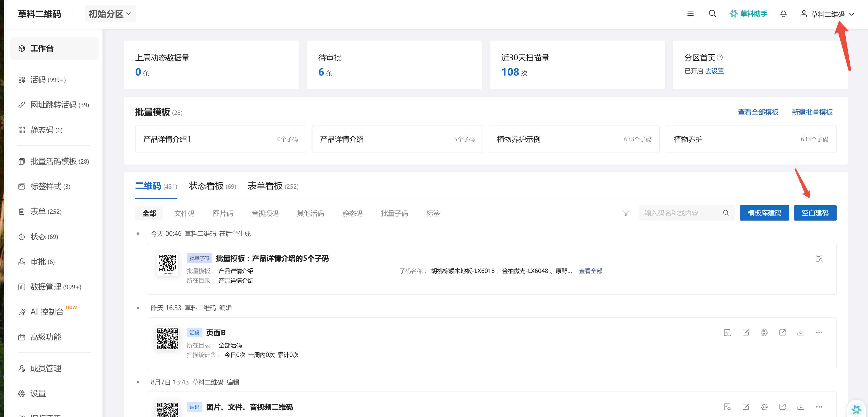868x417 pixels.
Task: Click the help icon next to 分区首页
Action: tap(720, 57)
